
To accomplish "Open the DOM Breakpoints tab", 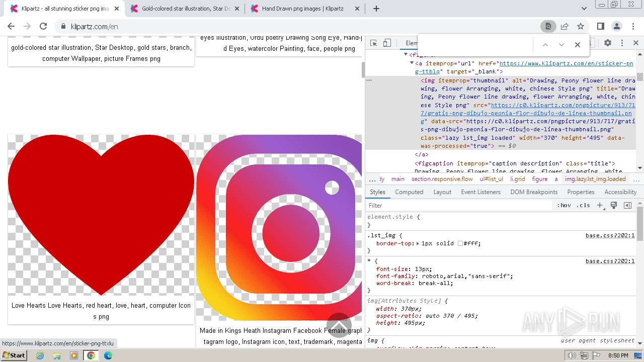I will [x=534, y=192].
